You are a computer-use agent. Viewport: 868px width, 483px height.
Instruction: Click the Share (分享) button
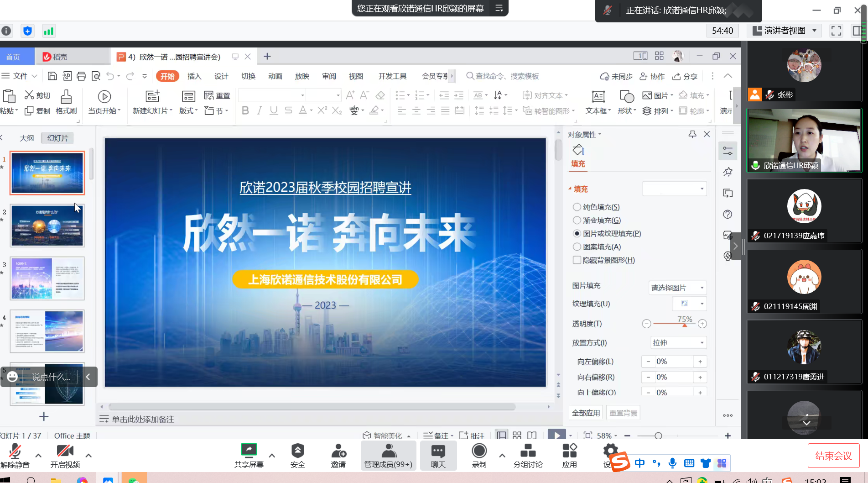(x=685, y=76)
